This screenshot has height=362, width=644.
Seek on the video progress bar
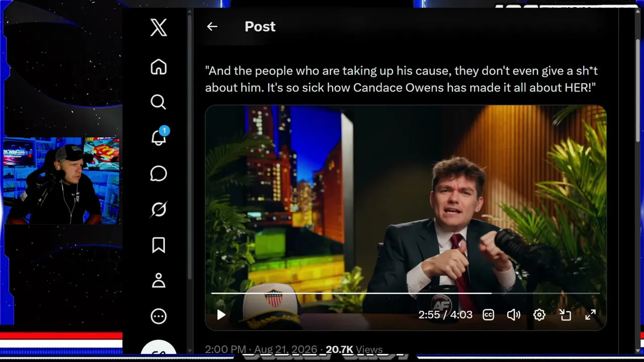click(406, 293)
